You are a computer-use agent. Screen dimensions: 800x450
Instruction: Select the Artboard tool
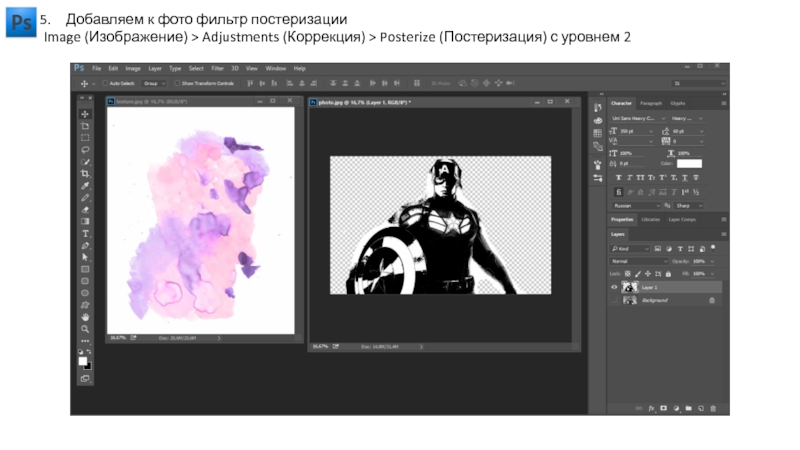[x=85, y=126]
